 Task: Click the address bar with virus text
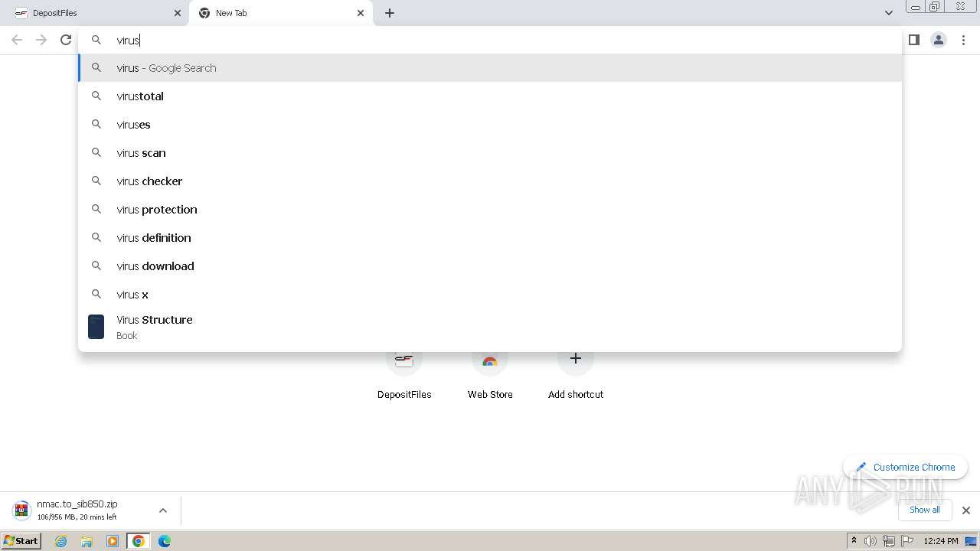pyautogui.click(x=490, y=40)
